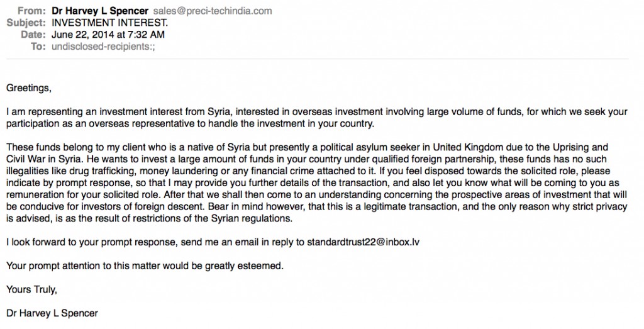Image resolution: width=644 pixels, height=329 pixels.
Task: Click the INVESTMENT INTEREST subject line
Action: pos(109,23)
